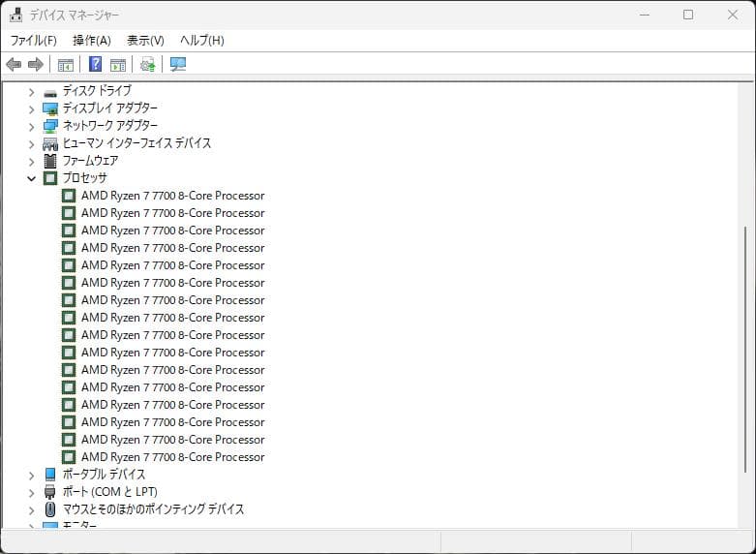Expand the ポート (COM と LPT) node
Image resolution: width=756 pixels, height=554 pixels.
point(31,493)
